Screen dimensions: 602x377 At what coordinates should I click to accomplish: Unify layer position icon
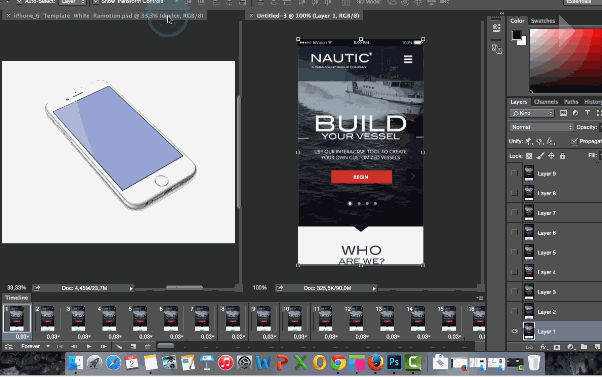529,141
